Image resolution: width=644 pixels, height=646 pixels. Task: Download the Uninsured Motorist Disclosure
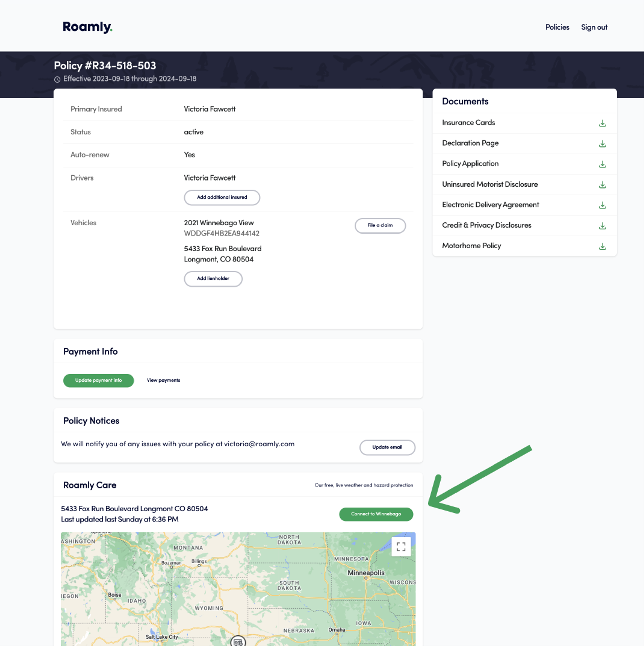pos(602,185)
